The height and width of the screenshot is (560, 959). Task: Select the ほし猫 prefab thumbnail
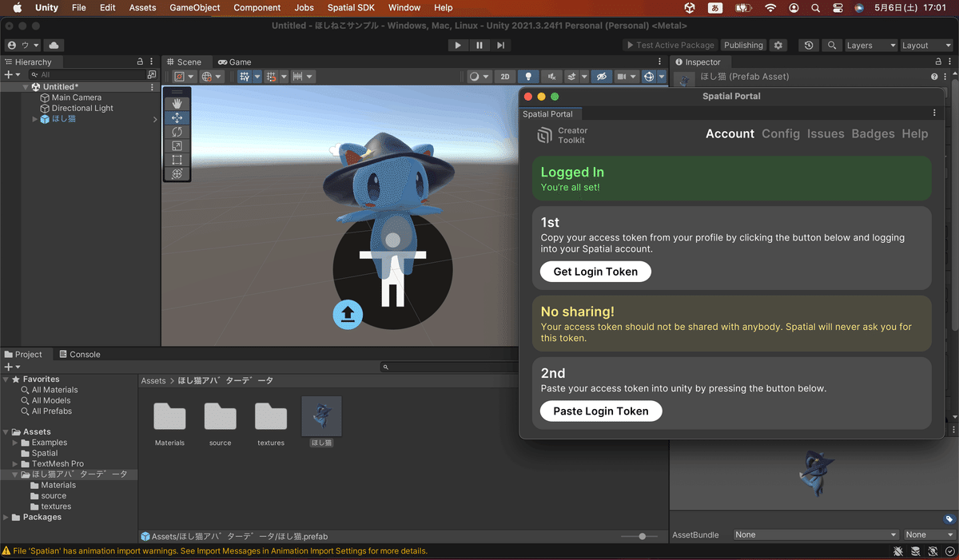(x=321, y=416)
